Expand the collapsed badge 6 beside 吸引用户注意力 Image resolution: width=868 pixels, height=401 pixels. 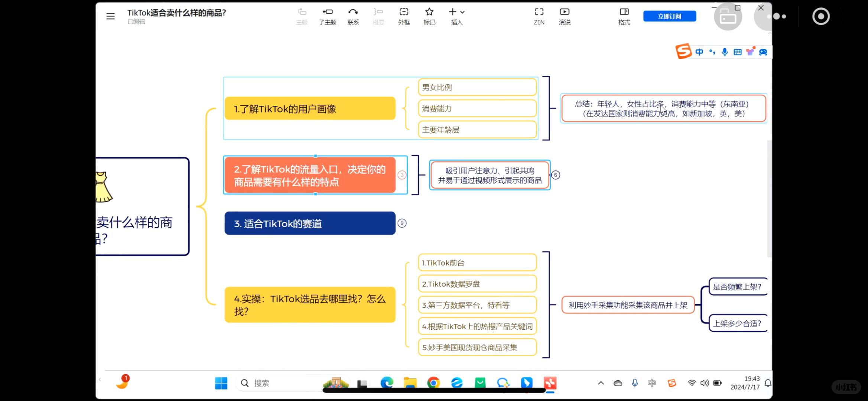556,175
